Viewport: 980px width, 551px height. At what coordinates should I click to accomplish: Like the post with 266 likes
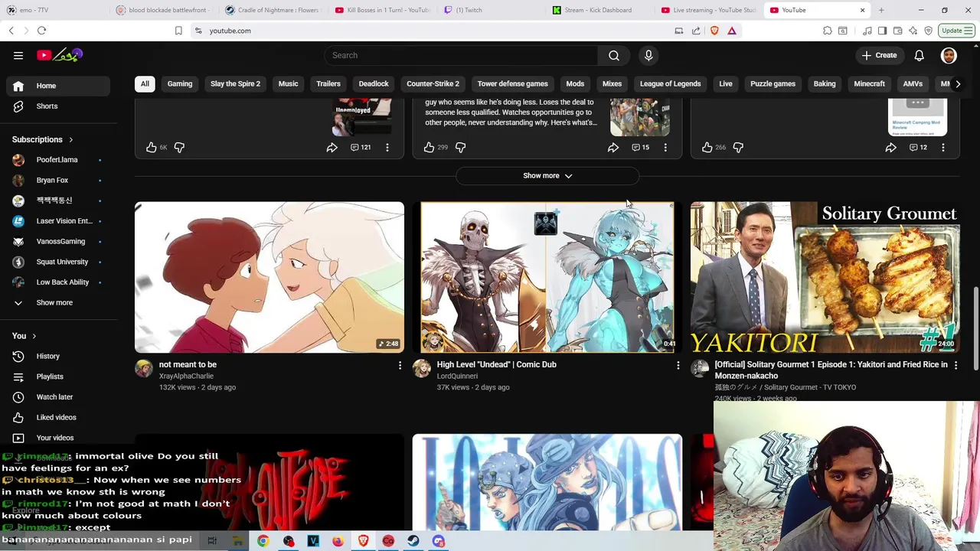tap(707, 147)
